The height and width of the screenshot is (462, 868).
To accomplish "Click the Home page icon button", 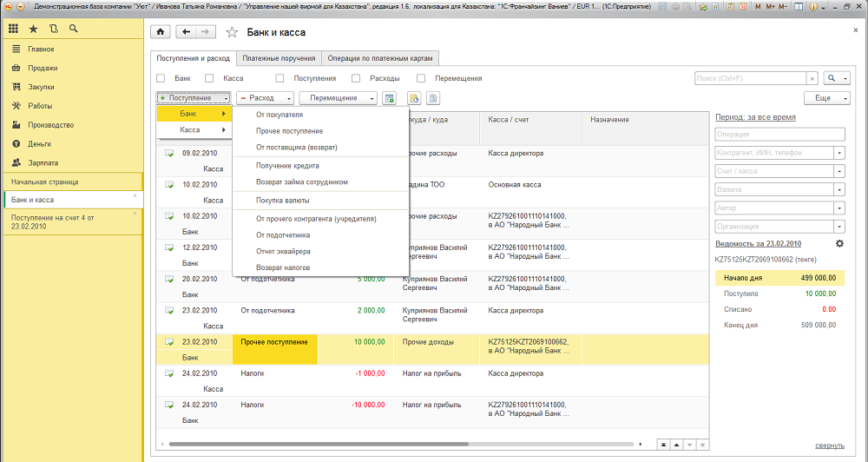I will pyautogui.click(x=161, y=32).
